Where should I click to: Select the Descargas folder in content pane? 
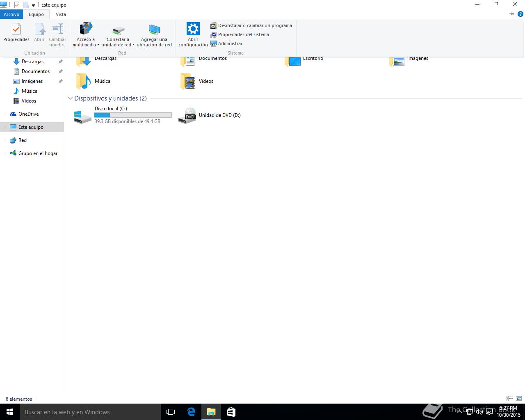pos(97,61)
